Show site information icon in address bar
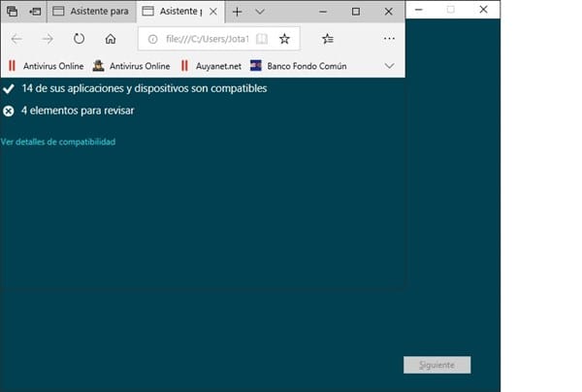This screenshot has height=392, width=582. [x=152, y=39]
